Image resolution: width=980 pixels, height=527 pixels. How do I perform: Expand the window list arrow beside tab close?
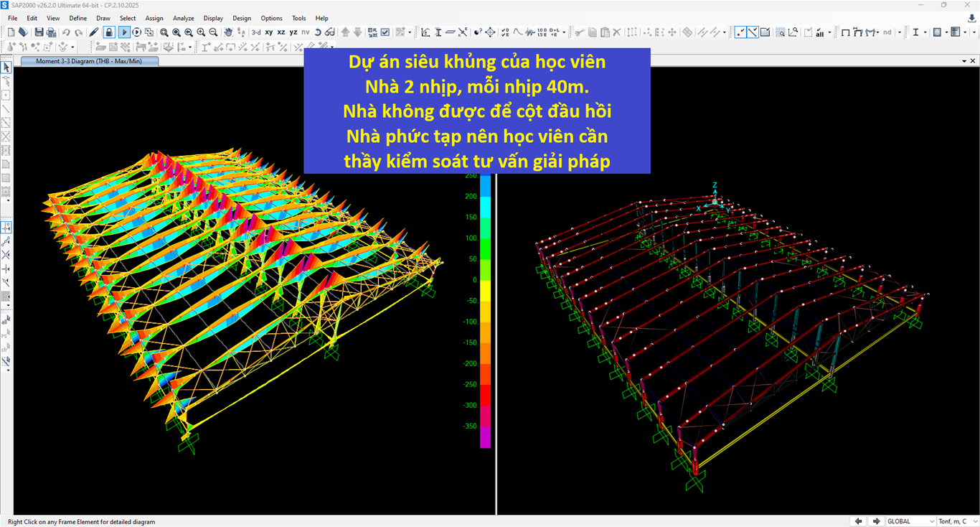tap(963, 61)
